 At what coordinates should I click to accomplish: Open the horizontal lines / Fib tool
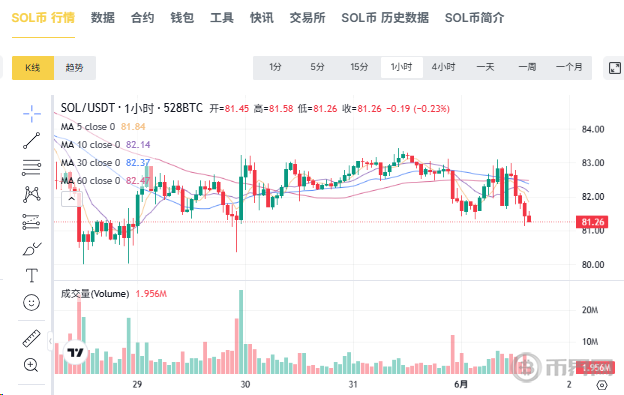31,167
